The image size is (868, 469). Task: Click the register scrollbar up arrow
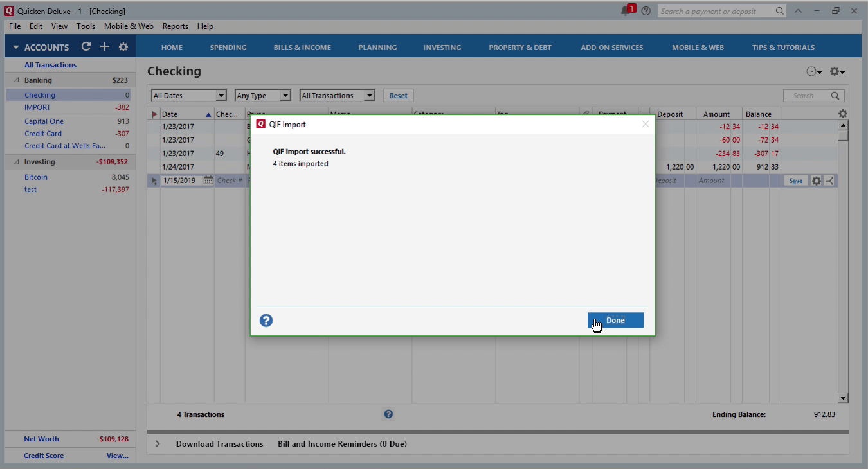point(844,125)
